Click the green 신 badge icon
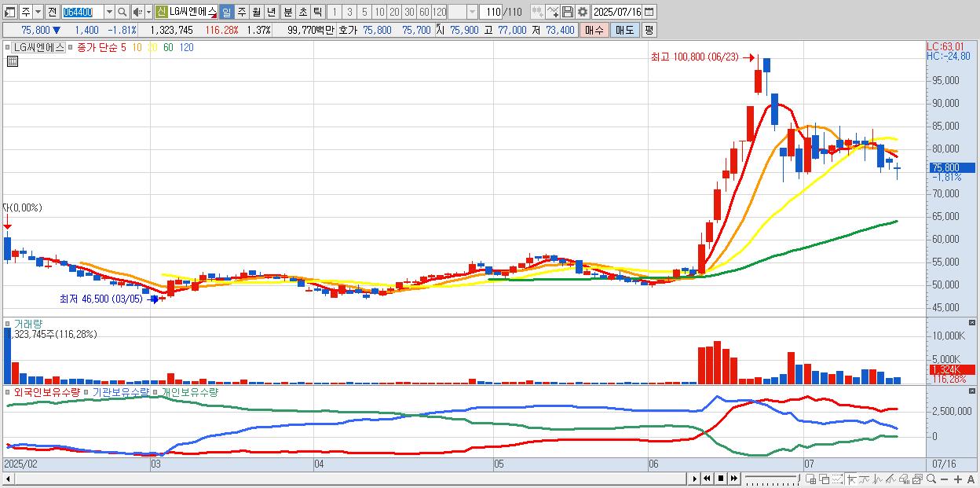 click(x=161, y=12)
